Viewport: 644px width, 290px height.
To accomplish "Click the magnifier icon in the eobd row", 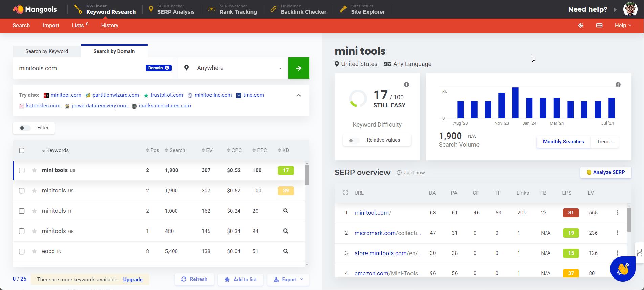I will click(x=286, y=251).
